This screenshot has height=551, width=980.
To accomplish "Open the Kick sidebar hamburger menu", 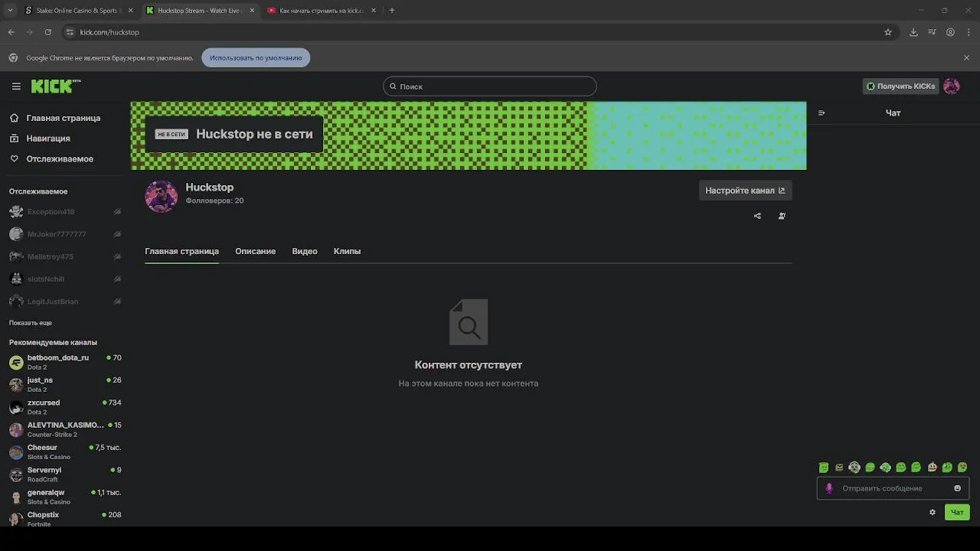I will coord(16,86).
